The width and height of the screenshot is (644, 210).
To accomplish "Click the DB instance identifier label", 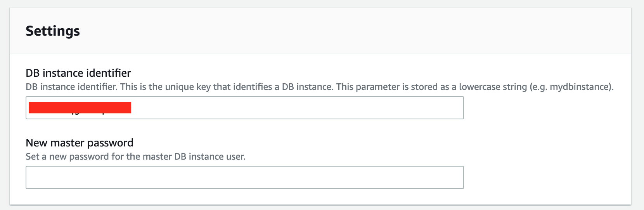I will tap(78, 73).
